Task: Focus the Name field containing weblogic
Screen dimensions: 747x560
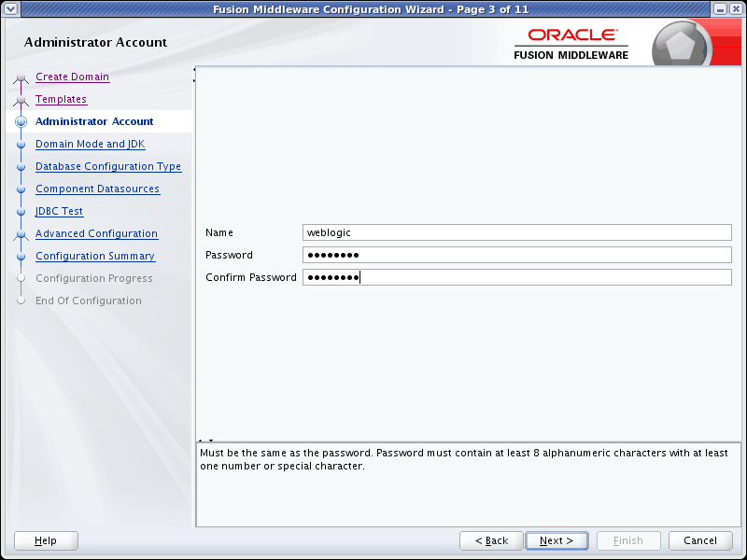Action: 517,232
